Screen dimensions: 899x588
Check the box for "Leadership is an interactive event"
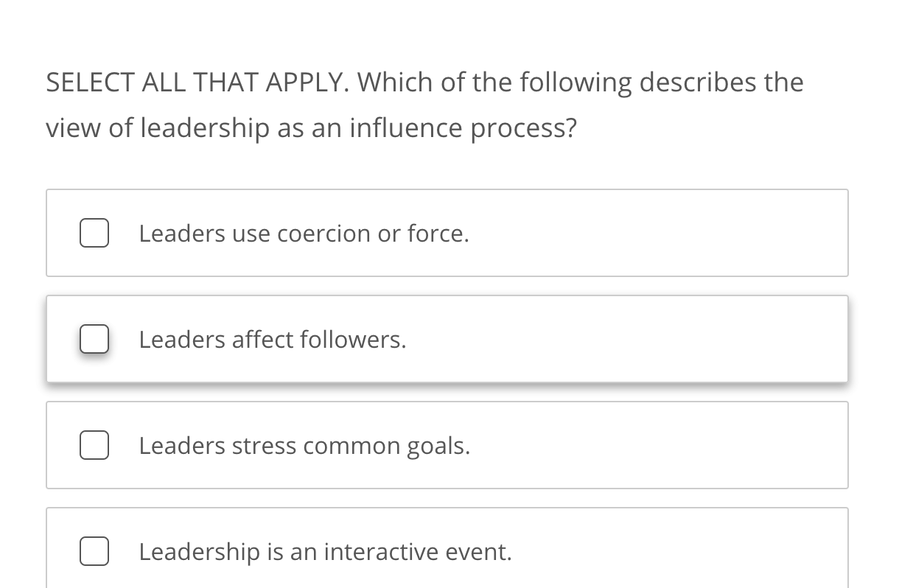point(94,551)
